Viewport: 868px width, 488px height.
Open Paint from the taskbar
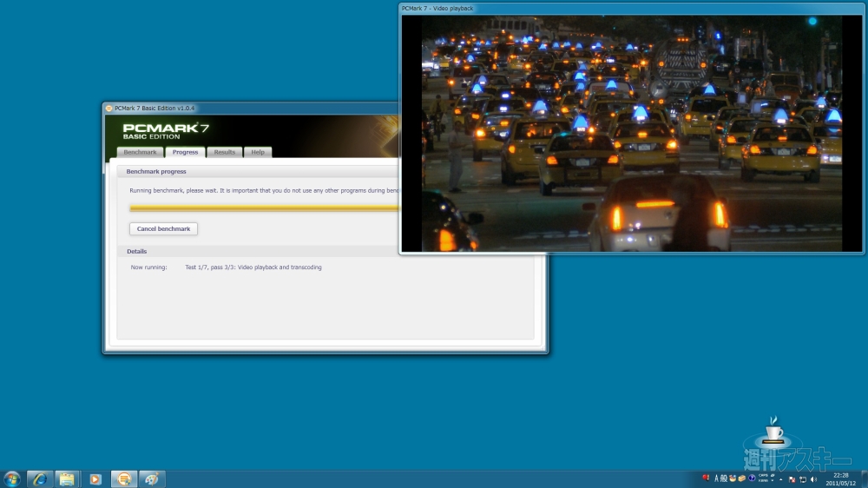pyautogui.click(x=152, y=478)
